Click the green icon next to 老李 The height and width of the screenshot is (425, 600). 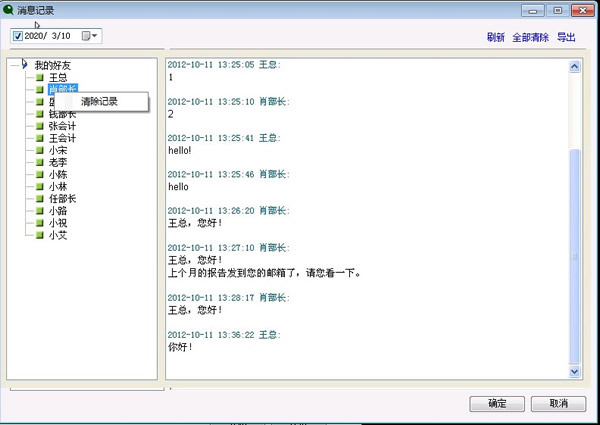tap(41, 162)
